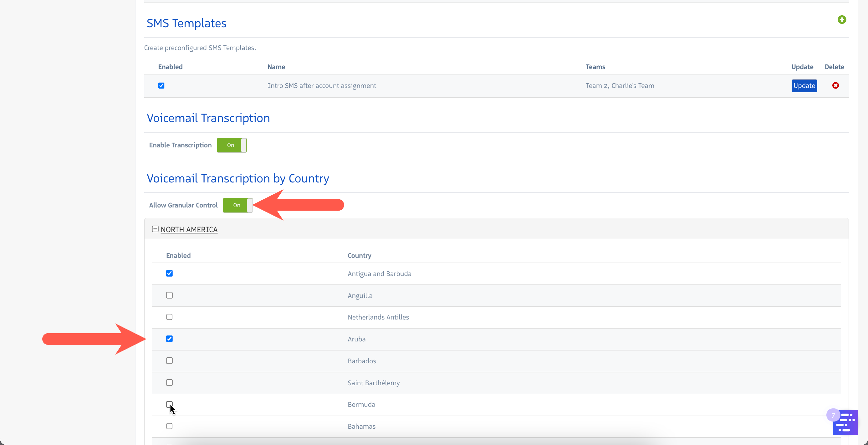Uncheck the Aruba checkbox

coord(170,339)
